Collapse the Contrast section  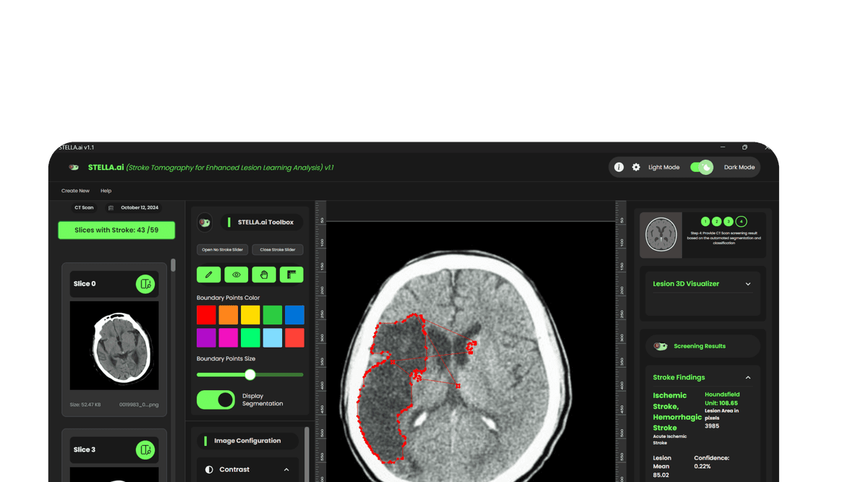pyautogui.click(x=286, y=470)
